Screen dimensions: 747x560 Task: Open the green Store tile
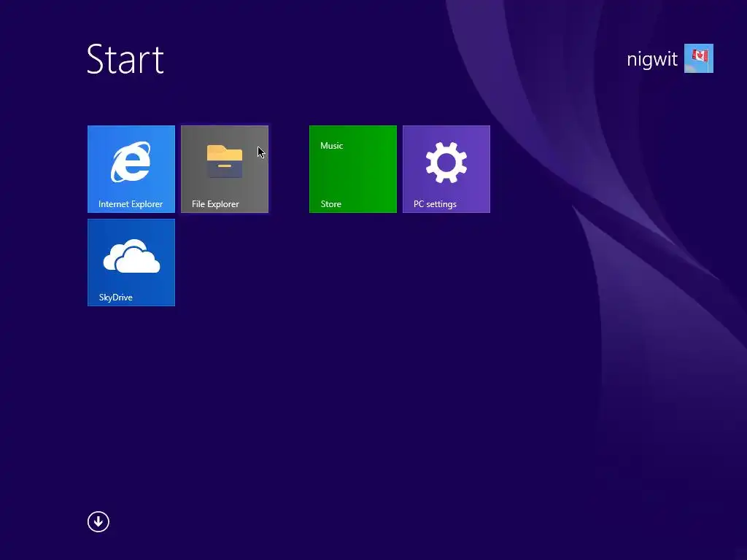352,169
